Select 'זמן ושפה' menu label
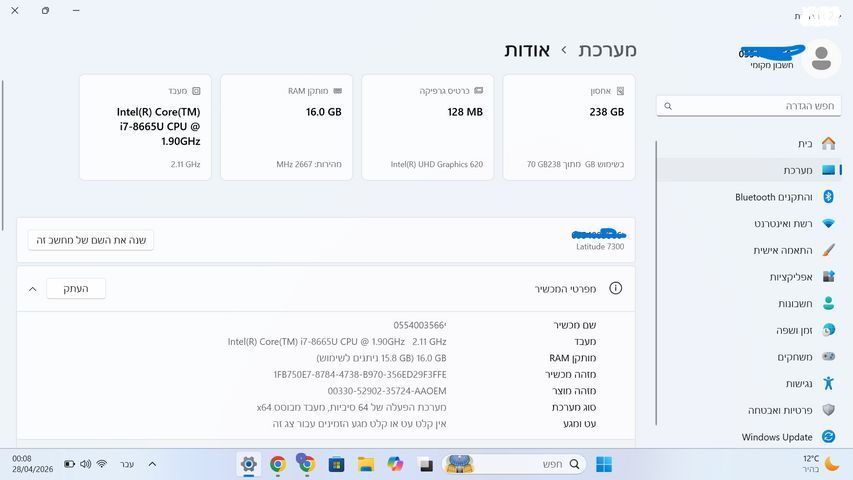 794,330
